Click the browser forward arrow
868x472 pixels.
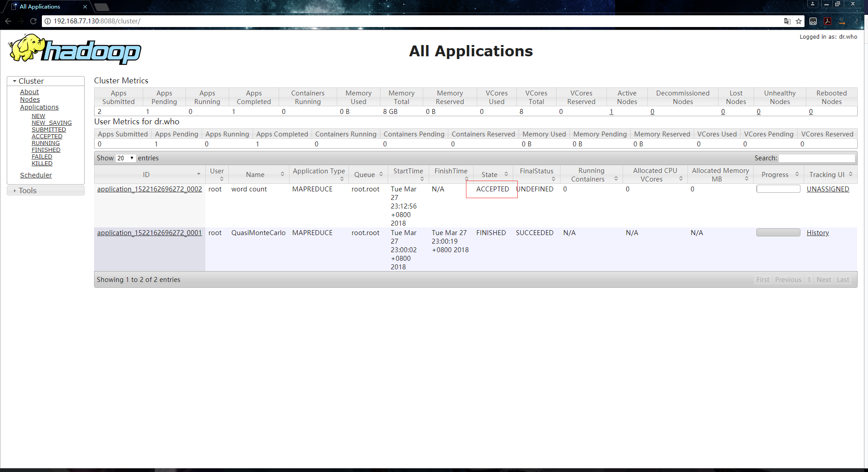(21, 21)
